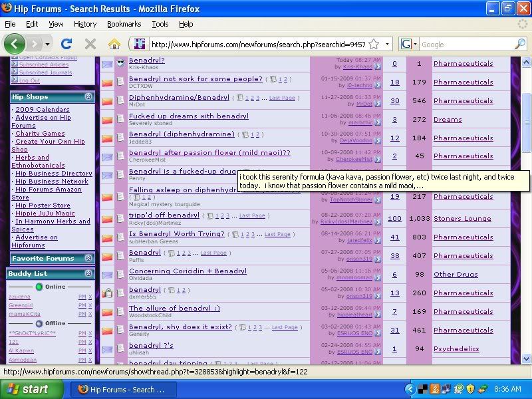Click the green Online status icon in Buddy List
Viewport: 532px width, 399px height.
point(39,287)
